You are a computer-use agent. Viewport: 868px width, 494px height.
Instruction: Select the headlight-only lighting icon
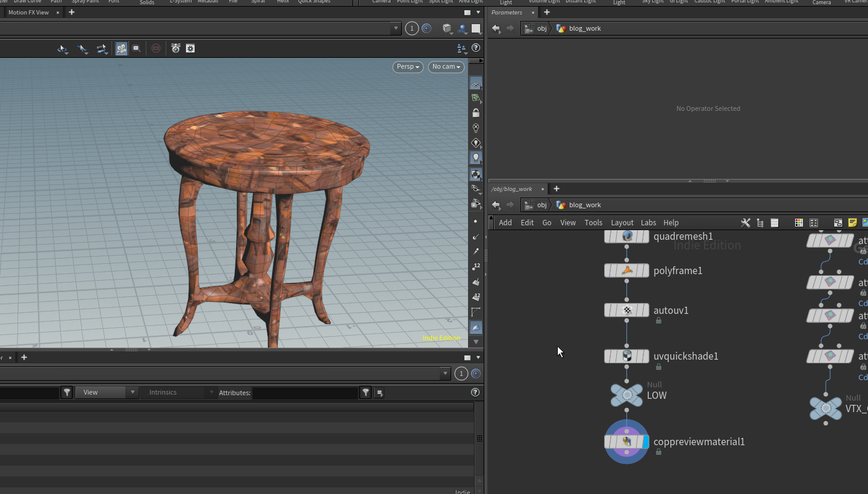pyautogui.click(x=476, y=143)
